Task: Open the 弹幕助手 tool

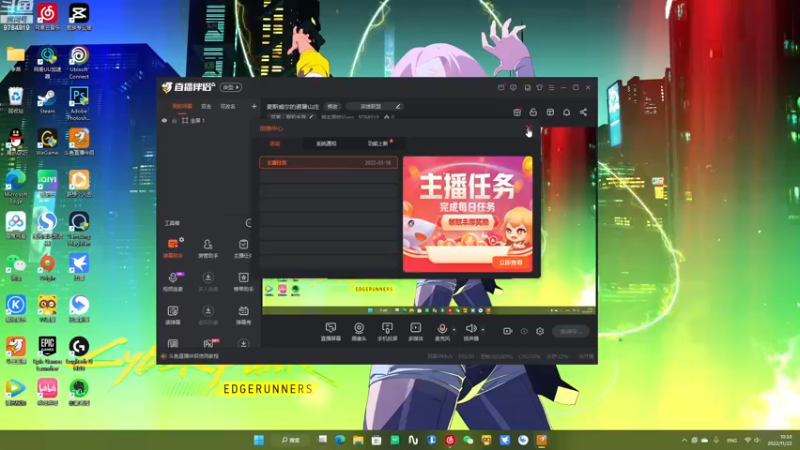Action: click(x=173, y=248)
